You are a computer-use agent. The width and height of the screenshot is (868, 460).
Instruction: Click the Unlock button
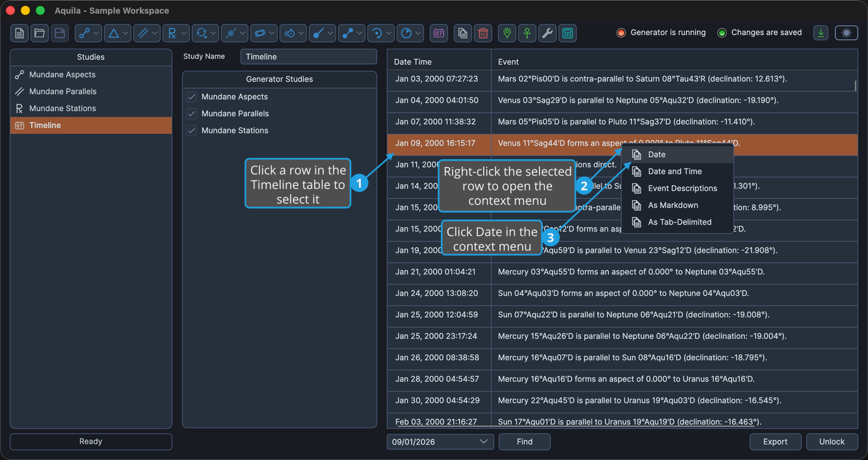click(832, 442)
